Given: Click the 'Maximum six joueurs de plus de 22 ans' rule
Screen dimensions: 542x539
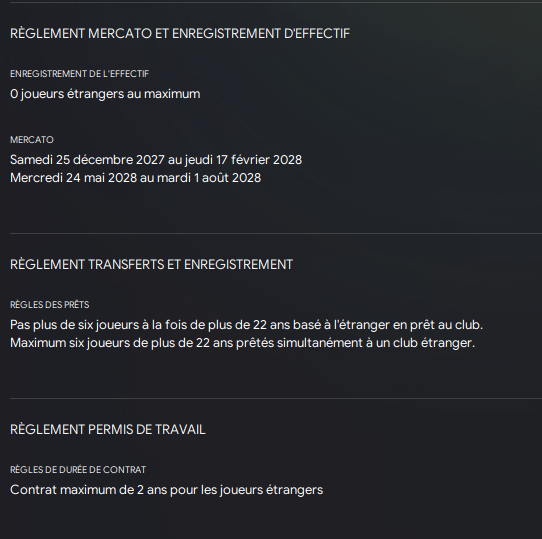Looking at the screenshot, I should (x=242, y=343).
